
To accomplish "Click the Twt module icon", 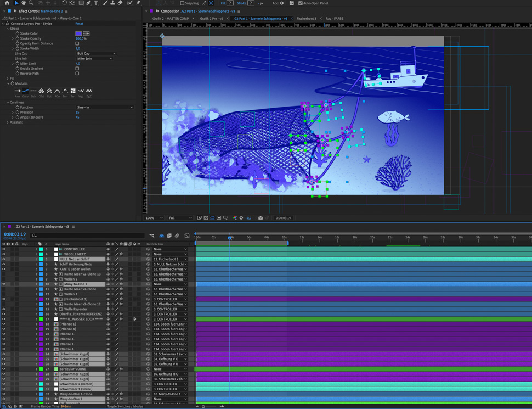I will 73,91.
